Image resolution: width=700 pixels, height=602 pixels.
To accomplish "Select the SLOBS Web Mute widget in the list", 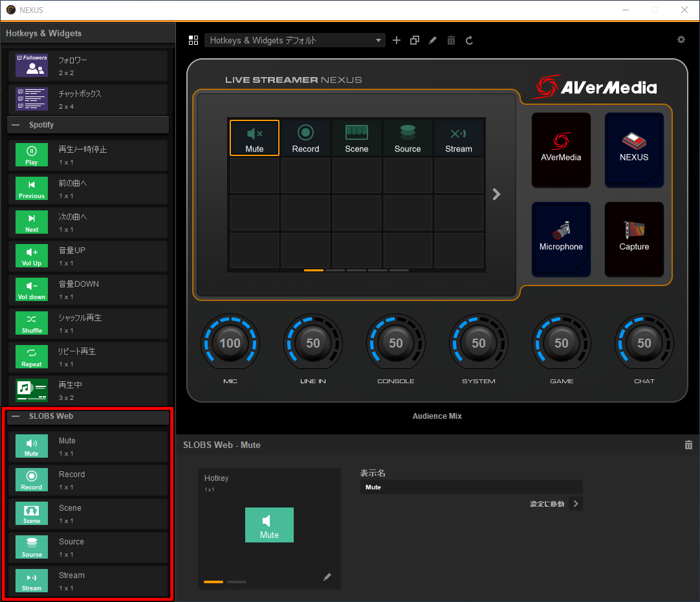I will coord(88,447).
